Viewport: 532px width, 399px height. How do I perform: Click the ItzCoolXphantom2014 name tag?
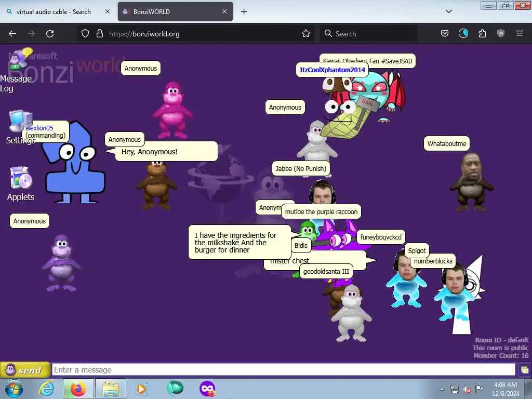332,70
